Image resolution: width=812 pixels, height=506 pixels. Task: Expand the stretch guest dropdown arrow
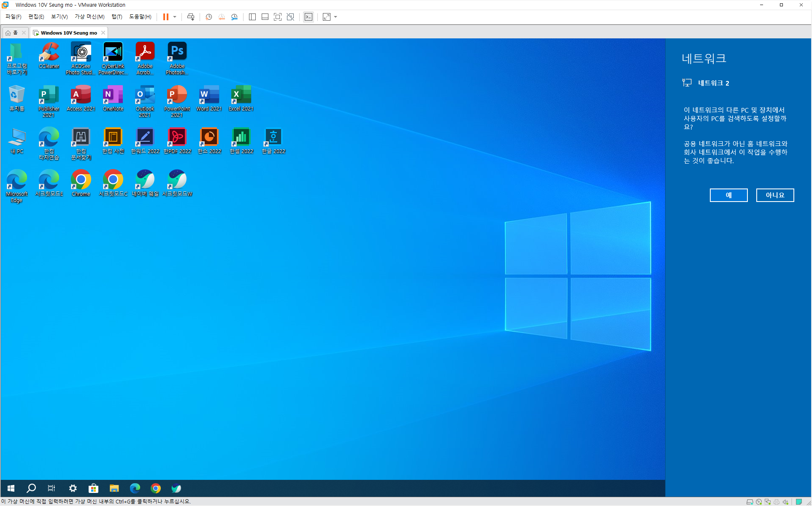[x=336, y=17]
